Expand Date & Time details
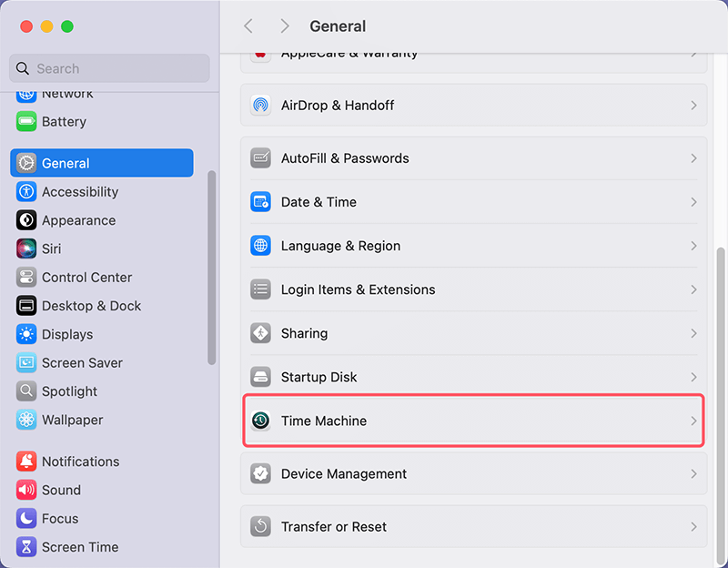Image resolution: width=728 pixels, height=568 pixels. pyautogui.click(x=695, y=202)
